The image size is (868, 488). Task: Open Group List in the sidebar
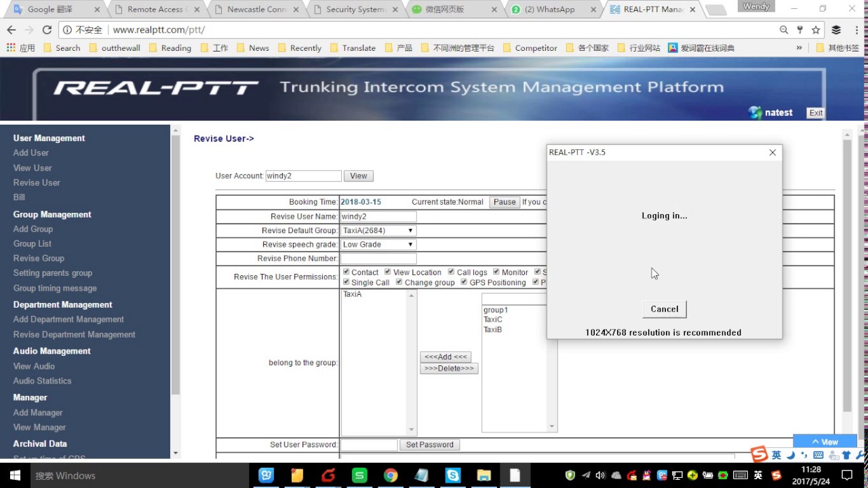(x=33, y=244)
